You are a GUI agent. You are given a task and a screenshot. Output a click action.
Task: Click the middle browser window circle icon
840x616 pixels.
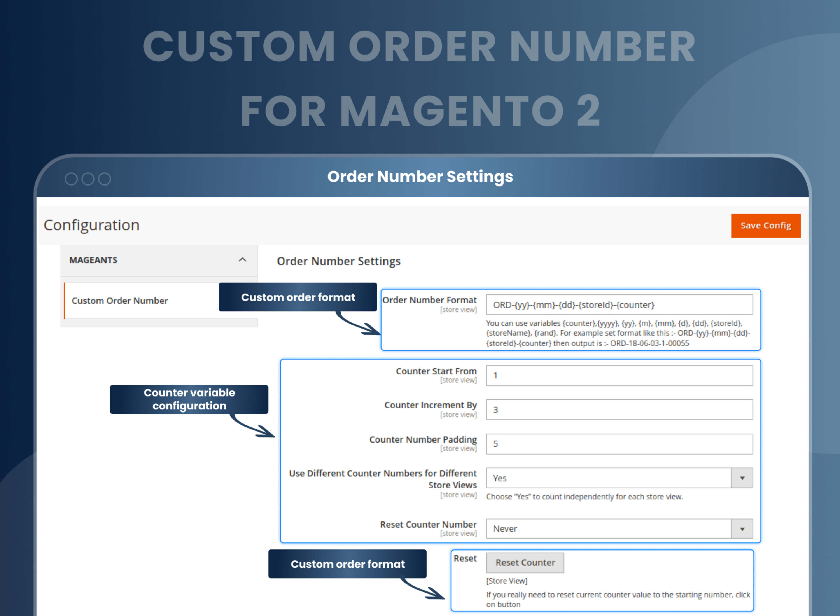point(88,179)
